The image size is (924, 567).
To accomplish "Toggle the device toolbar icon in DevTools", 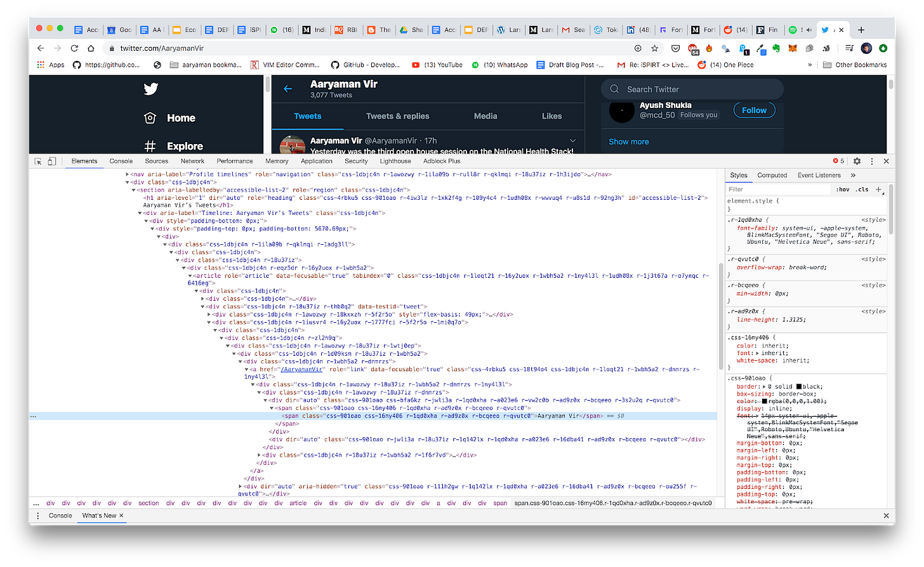I will pos(52,161).
